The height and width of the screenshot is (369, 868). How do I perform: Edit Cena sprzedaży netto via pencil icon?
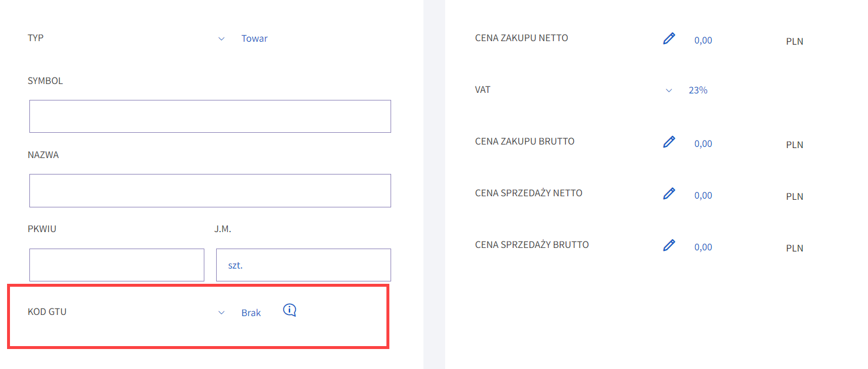[x=669, y=194]
